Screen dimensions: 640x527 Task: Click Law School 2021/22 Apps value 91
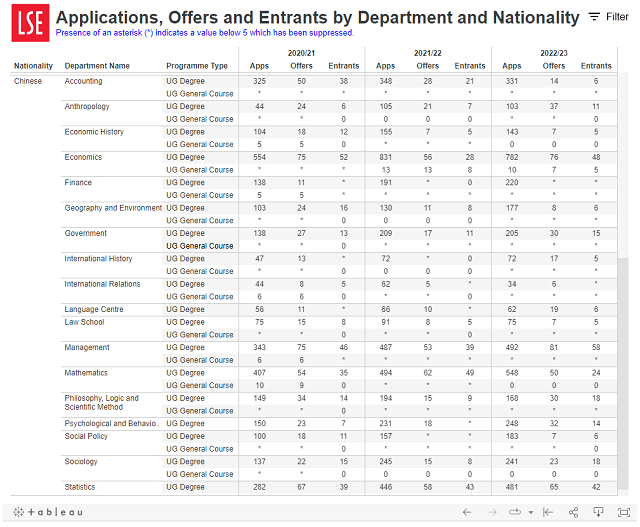click(386, 322)
